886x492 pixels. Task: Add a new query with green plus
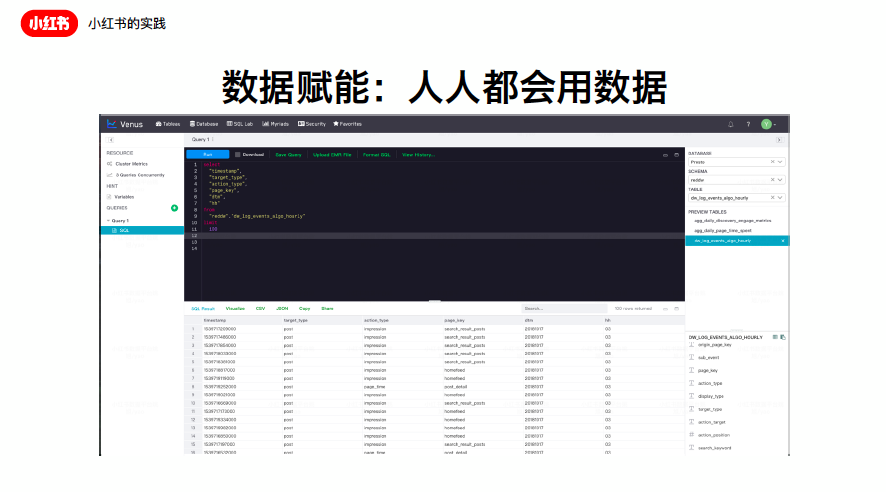point(175,208)
